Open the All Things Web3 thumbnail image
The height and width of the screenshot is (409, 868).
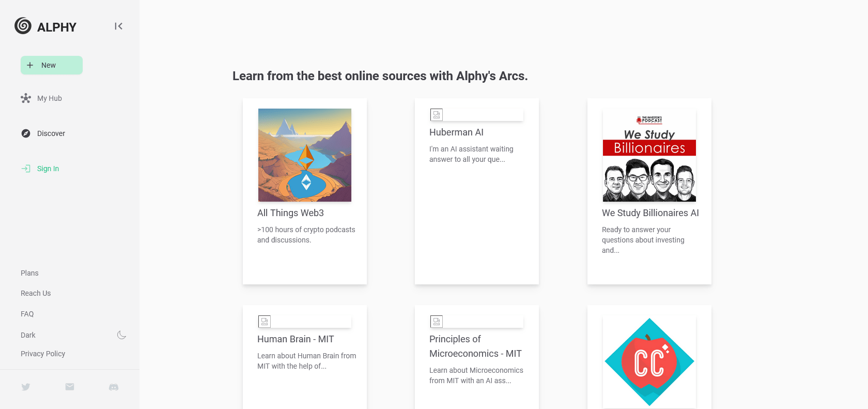pos(305,155)
